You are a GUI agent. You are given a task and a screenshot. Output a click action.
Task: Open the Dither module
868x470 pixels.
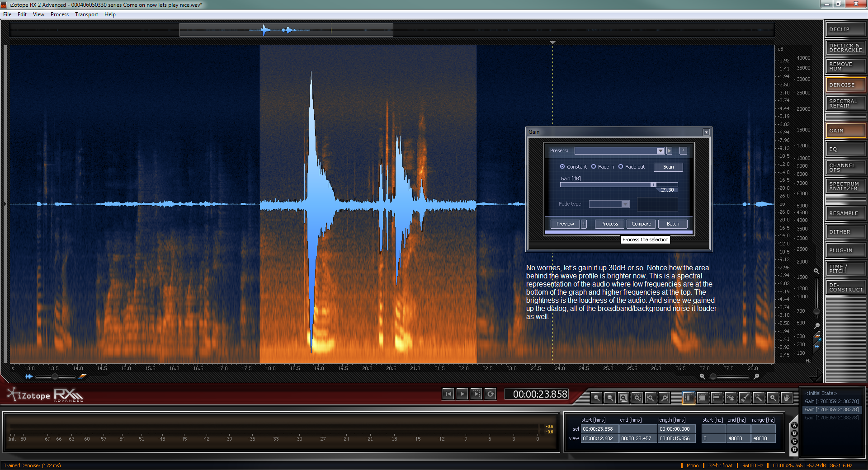point(845,232)
